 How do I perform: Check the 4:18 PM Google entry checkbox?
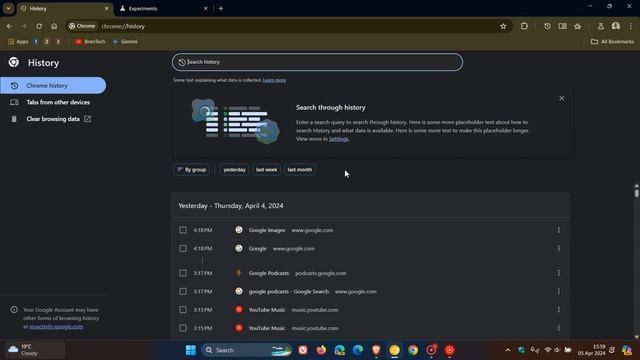point(183,249)
